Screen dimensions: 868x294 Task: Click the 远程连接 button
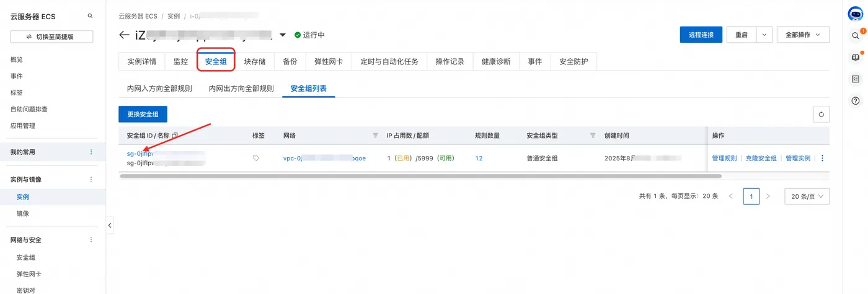click(x=701, y=35)
